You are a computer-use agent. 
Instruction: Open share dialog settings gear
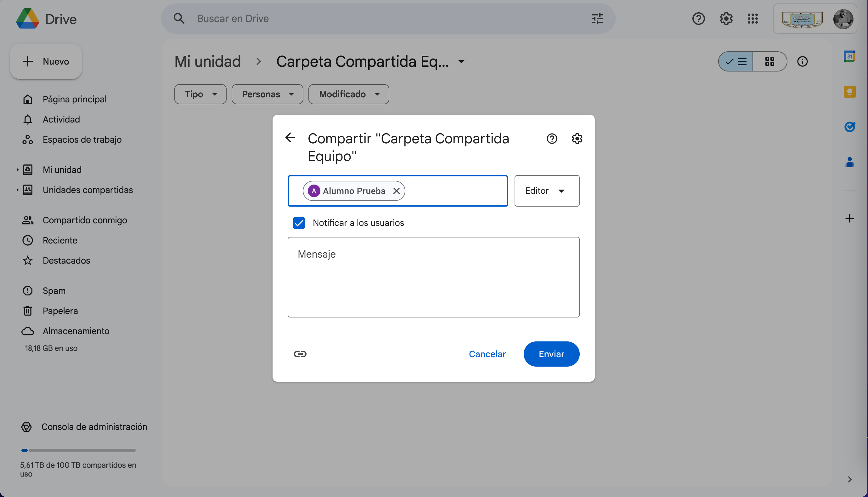click(577, 139)
